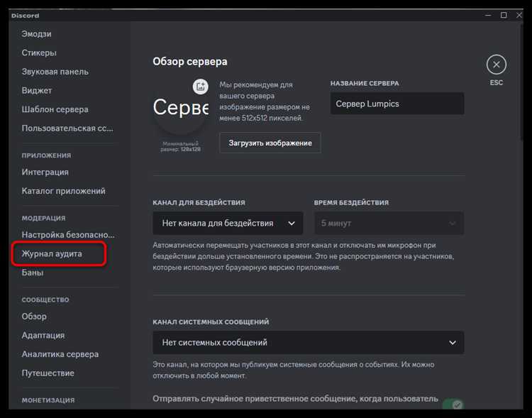Expand the 5 минут inactivity time dropdown
The width and height of the screenshot is (532, 418).
[x=389, y=223]
